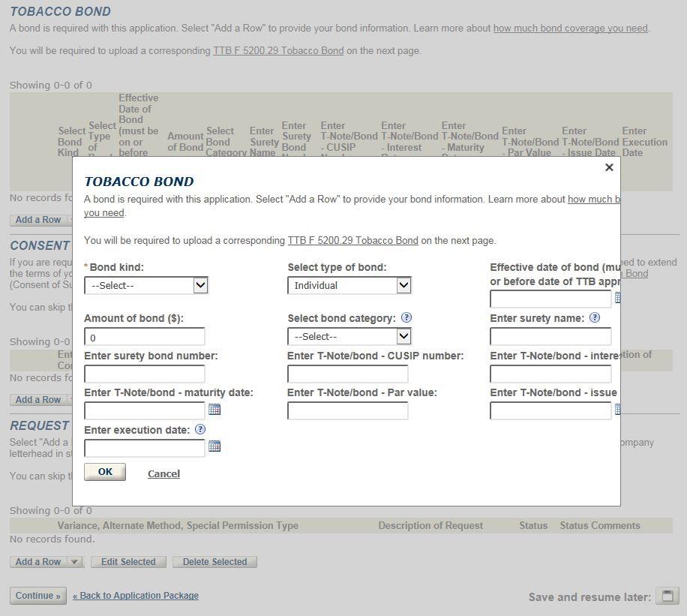This screenshot has width=687, height=616.
Task: Open the Bond kind dropdown
Action: pyautogui.click(x=145, y=285)
